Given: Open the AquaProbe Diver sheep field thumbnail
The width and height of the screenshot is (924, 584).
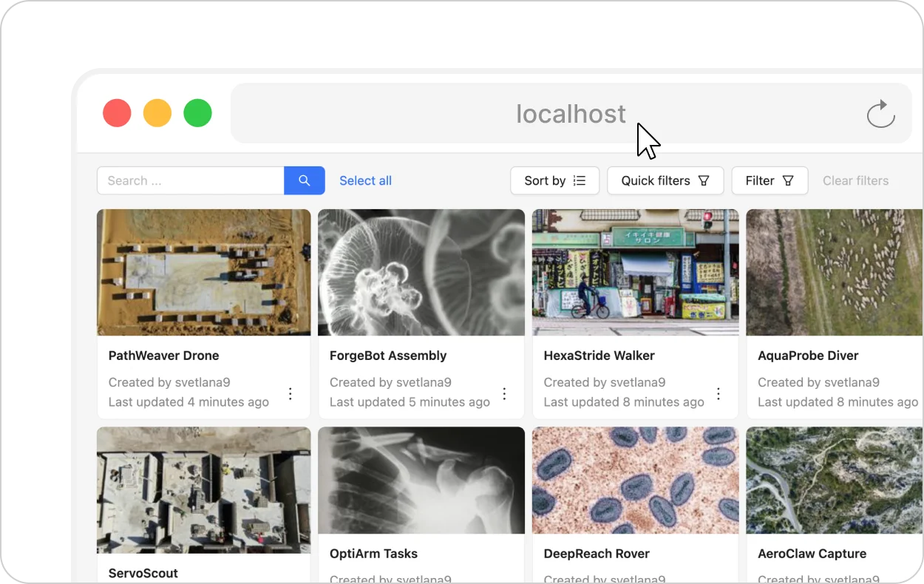Looking at the screenshot, I should 835,273.
